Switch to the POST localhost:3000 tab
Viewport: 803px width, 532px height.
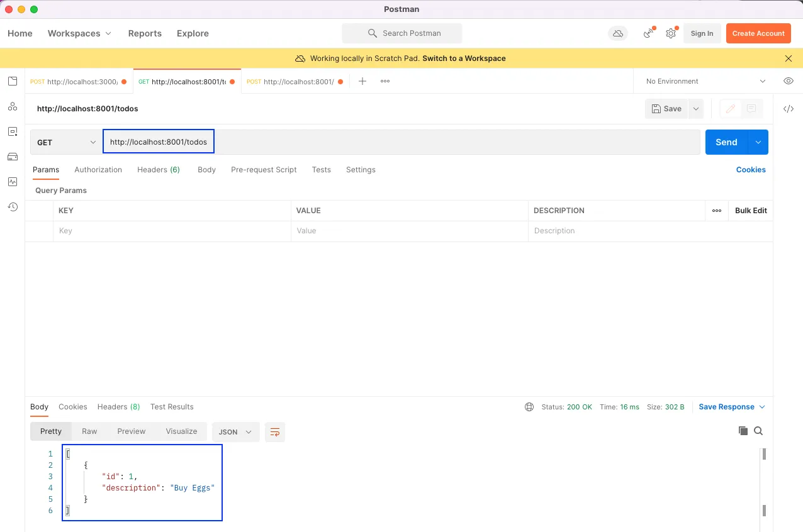click(79, 82)
